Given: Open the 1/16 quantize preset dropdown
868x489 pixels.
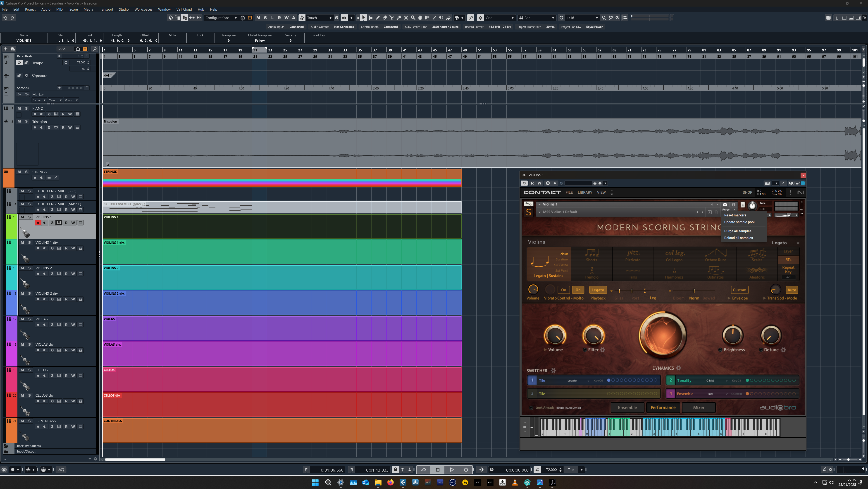Looking at the screenshot, I should [582, 18].
